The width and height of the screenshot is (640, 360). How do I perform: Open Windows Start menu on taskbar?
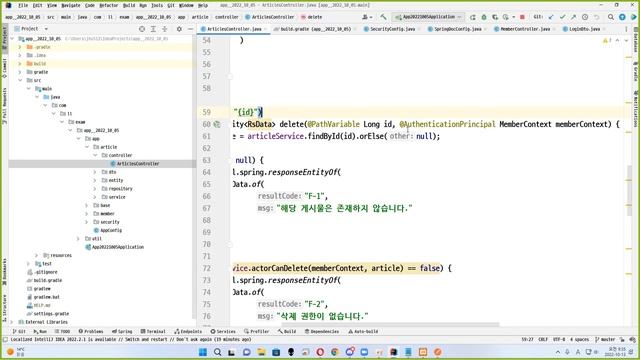pos(202,352)
